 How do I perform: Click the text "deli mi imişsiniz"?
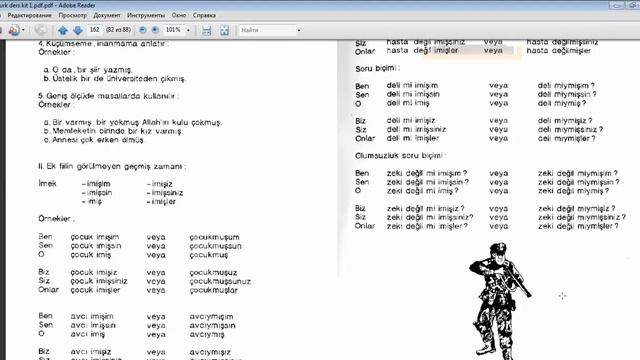click(x=416, y=129)
